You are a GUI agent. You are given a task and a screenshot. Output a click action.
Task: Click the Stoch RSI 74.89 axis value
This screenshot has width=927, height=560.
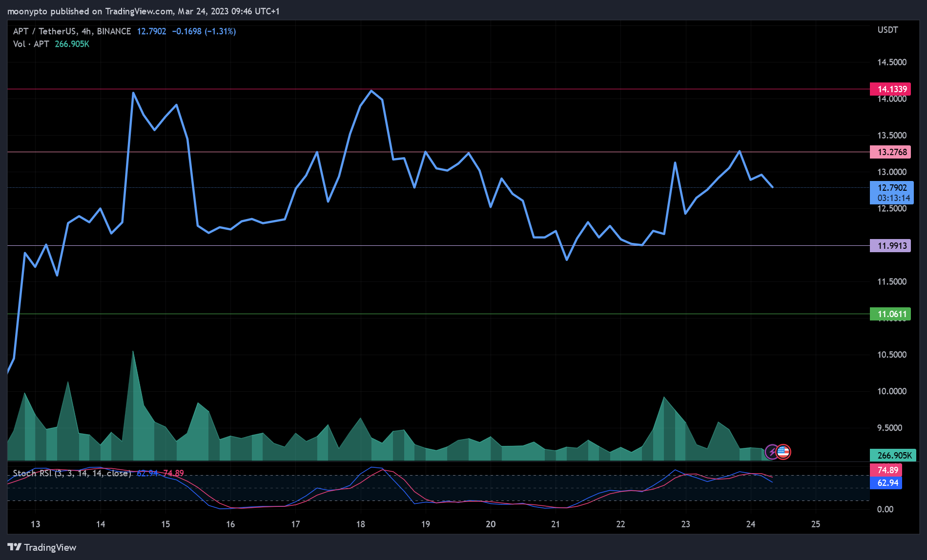886,470
